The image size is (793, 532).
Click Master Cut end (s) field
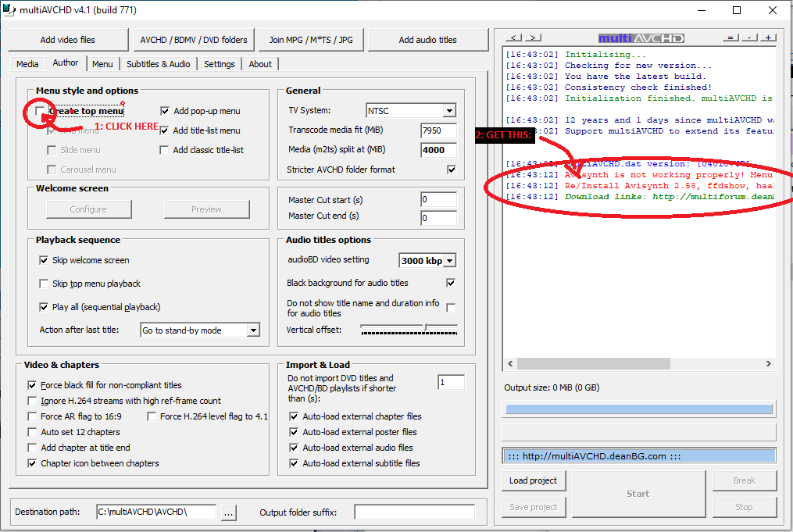pyautogui.click(x=438, y=218)
